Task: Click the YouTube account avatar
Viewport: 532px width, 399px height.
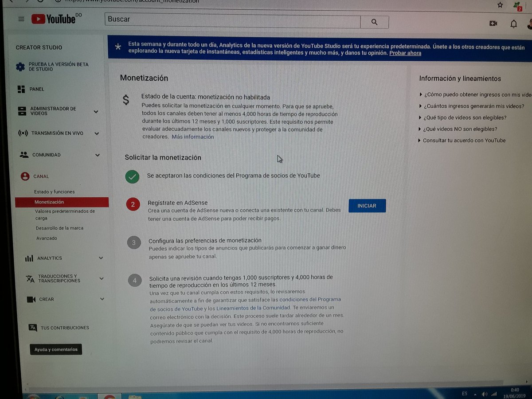Action: point(530,24)
